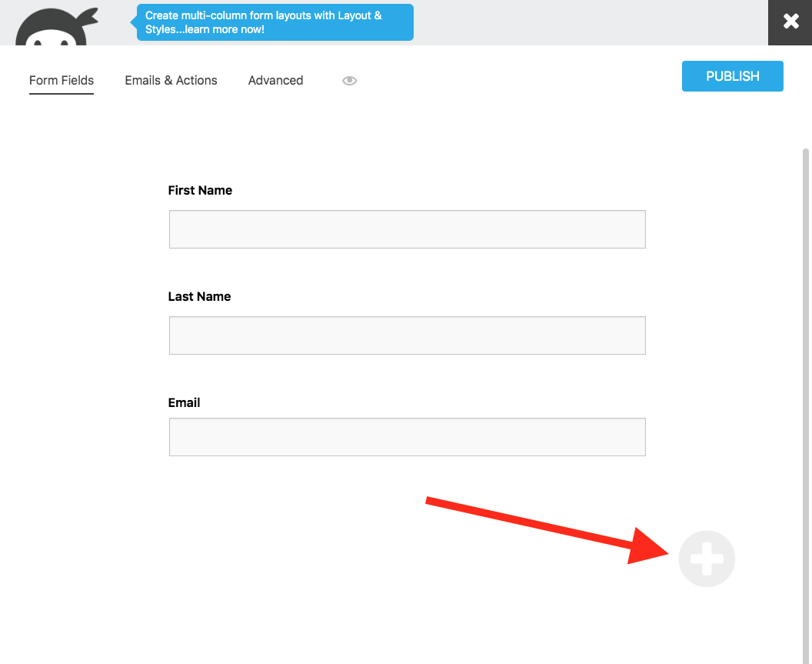812x664 pixels.
Task: Click the blue tooltip about multi-column layouts
Action: tap(275, 22)
